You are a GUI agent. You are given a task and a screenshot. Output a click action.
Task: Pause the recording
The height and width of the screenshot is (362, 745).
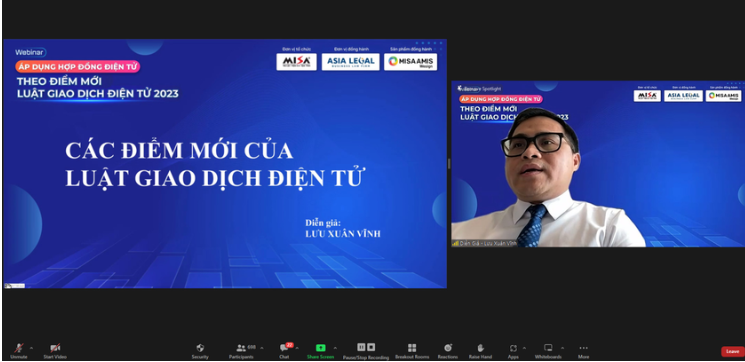(x=361, y=347)
